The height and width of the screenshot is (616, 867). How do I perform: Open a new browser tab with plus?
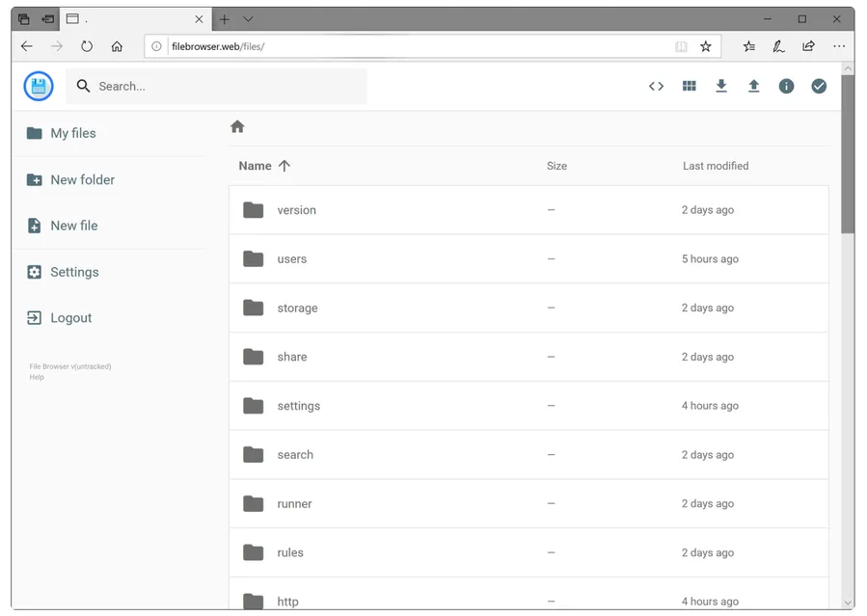coord(224,19)
